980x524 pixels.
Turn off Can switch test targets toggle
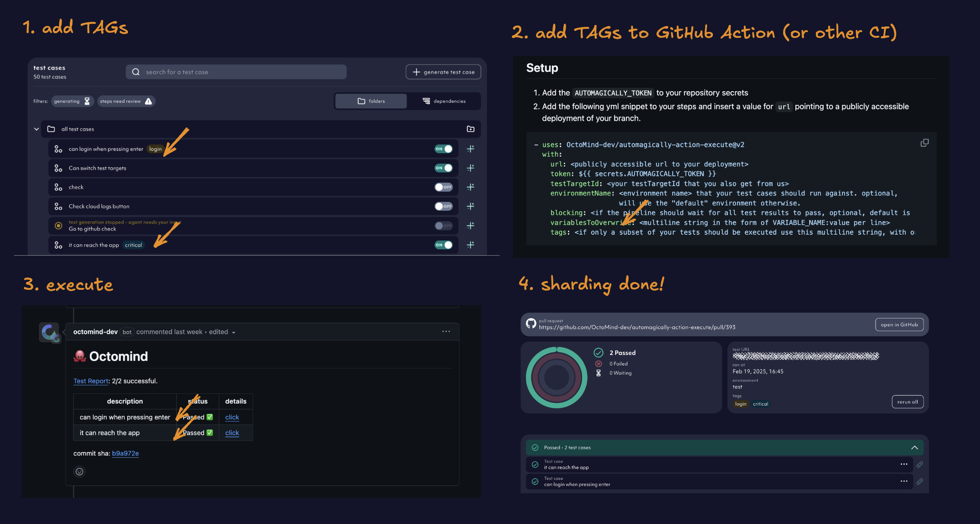pos(443,168)
